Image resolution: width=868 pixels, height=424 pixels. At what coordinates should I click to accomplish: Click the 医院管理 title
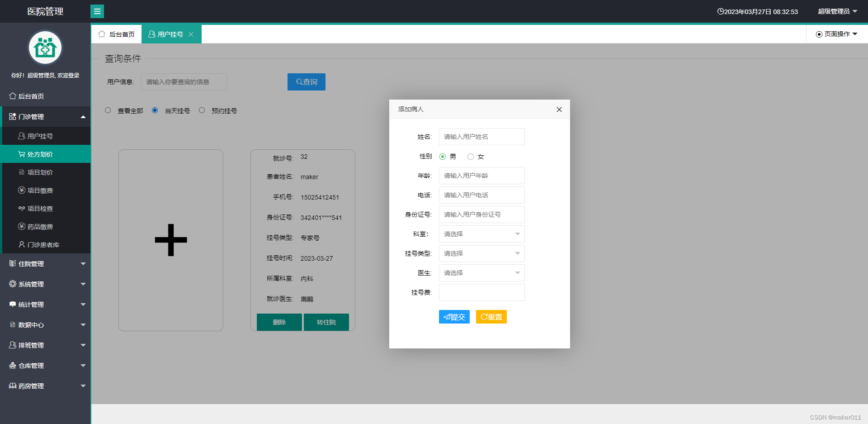pos(45,11)
